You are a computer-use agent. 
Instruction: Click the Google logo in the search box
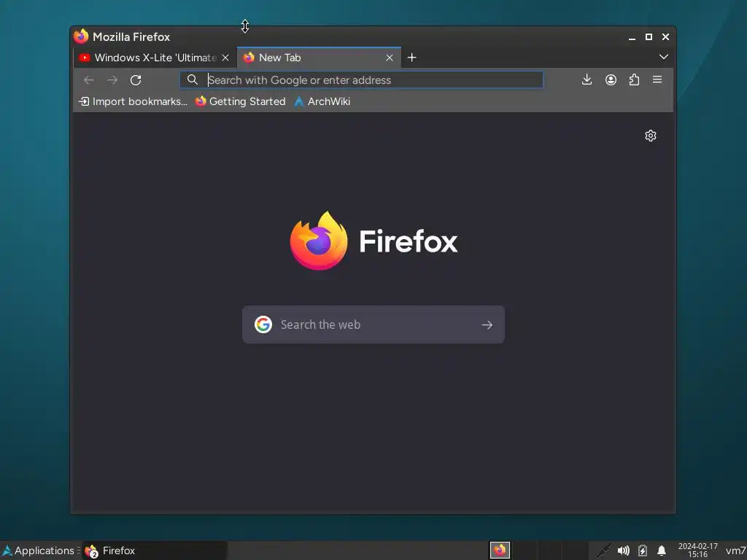coord(263,324)
